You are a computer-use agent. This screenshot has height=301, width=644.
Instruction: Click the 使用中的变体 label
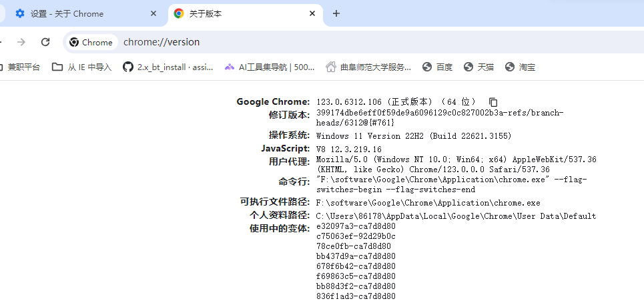(280, 229)
